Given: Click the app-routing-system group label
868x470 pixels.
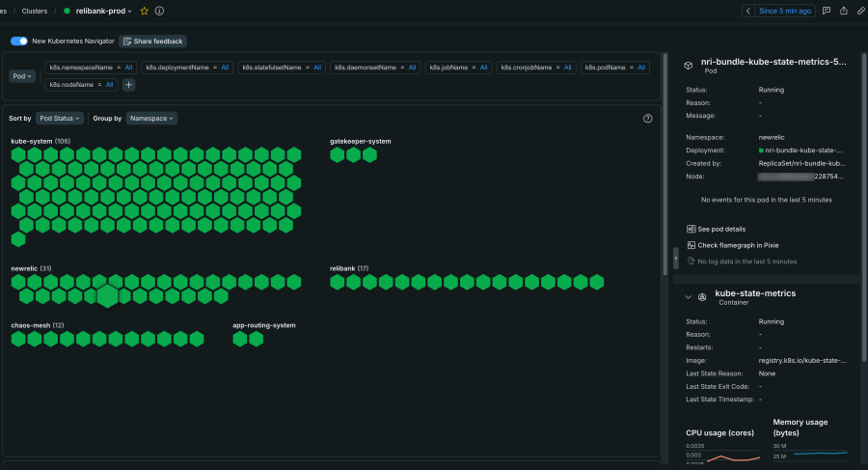Looking at the screenshot, I should tap(264, 325).
